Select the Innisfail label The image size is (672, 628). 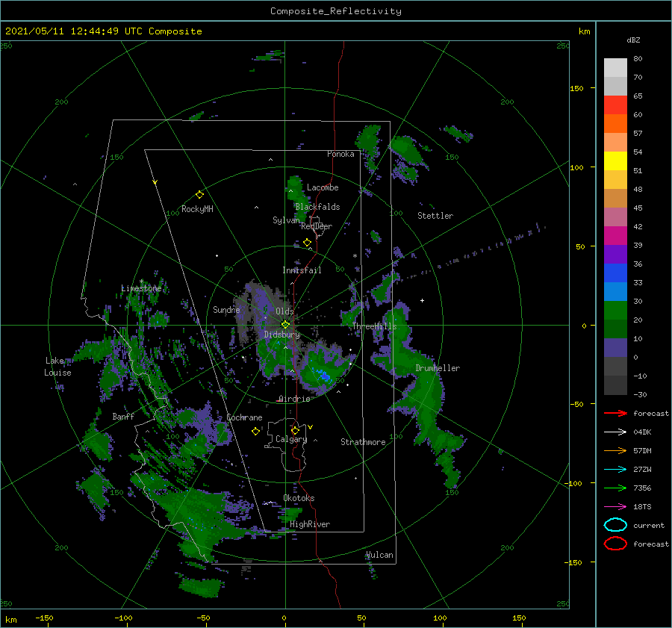[x=302, y=270]
